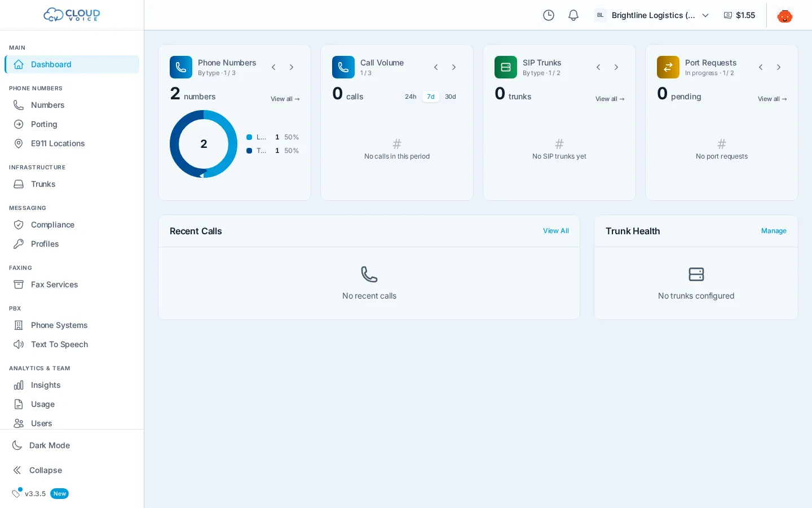Open notifications bell icon
The image size is (812, 508).
(573, 15)
